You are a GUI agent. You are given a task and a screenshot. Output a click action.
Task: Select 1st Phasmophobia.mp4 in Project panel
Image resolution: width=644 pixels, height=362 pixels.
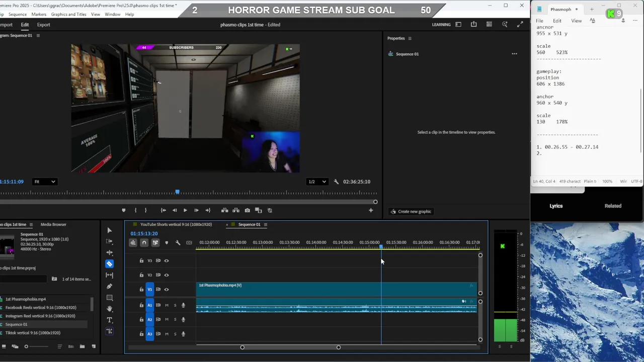pos(25,299)
